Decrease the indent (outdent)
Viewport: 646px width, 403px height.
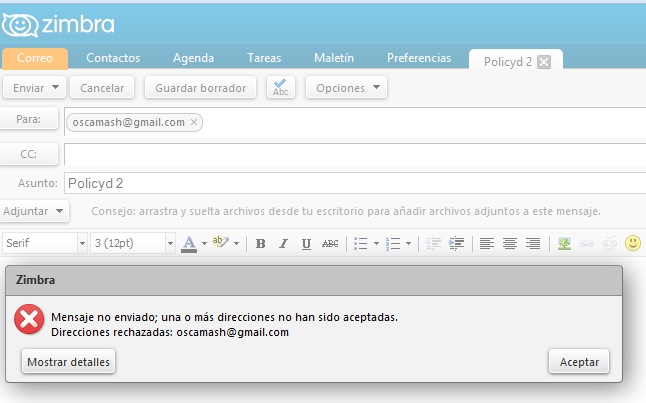point(433,244)
